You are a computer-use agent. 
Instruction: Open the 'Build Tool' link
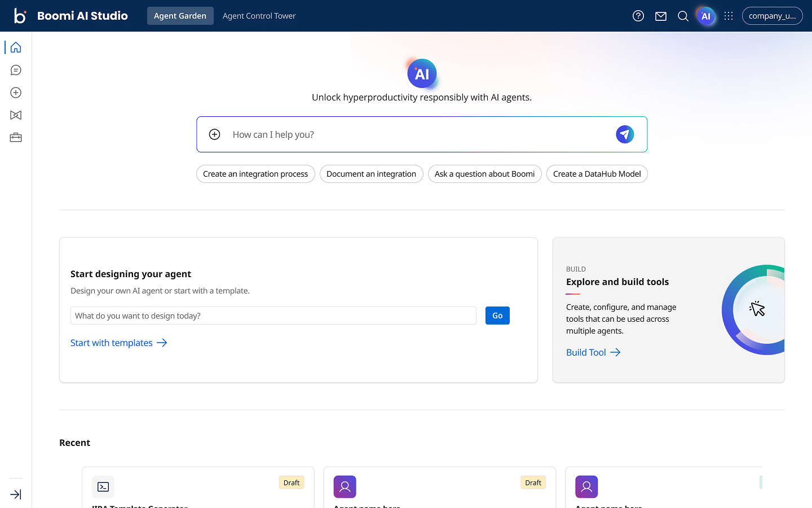click(593, 352)
